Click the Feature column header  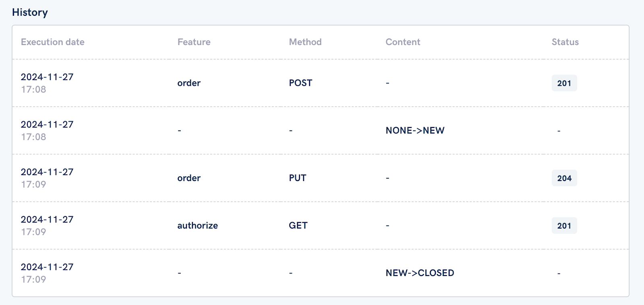point(194,42)
